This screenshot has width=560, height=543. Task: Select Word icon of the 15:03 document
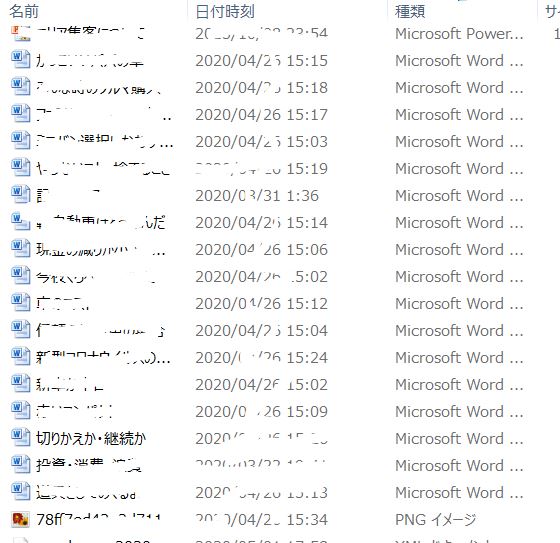tap(21, 141)
